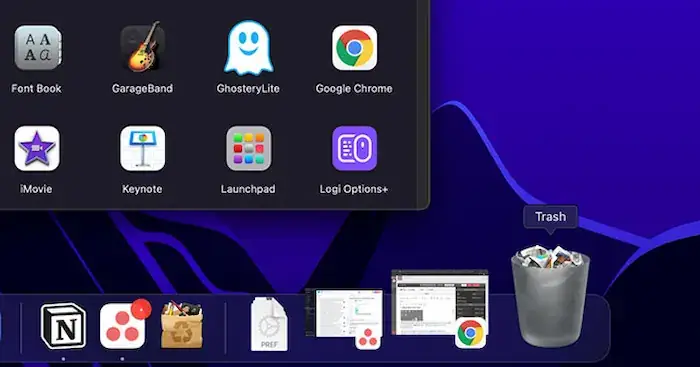Click the Launchpad label text
Screen dimensions: 700x367
248,189
